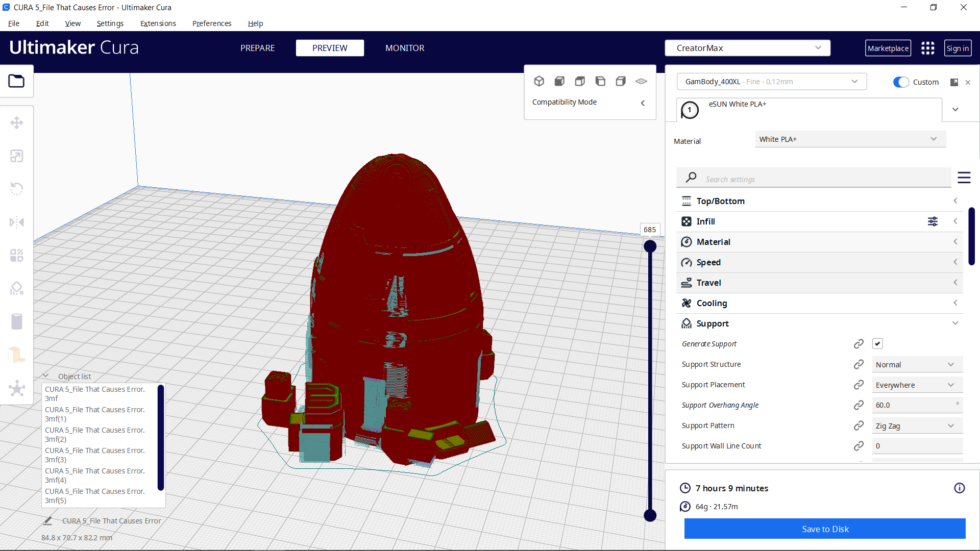980x551 pixels.
Task: Open the Help menu
Action: tap(255, 23)
